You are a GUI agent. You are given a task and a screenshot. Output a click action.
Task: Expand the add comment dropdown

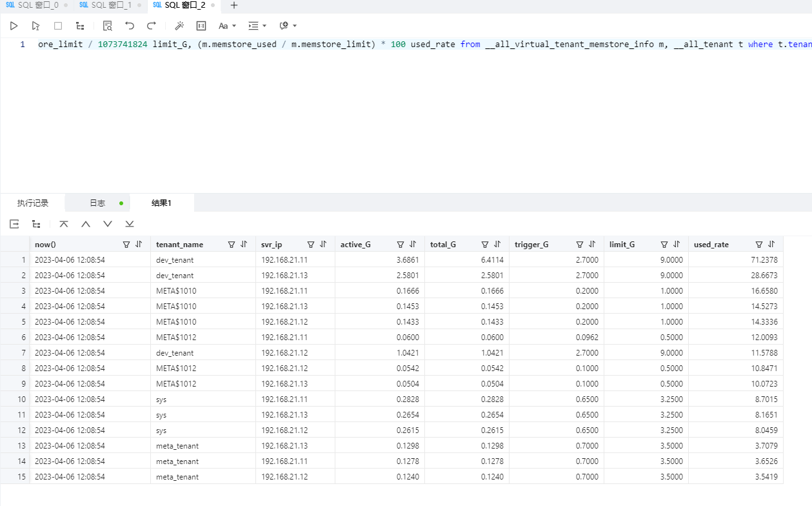288,26
